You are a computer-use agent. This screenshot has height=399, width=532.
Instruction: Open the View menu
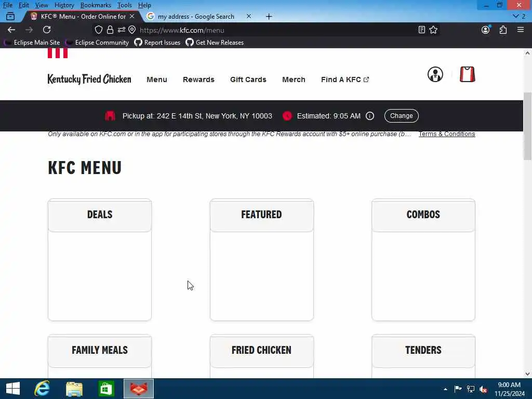42,5
